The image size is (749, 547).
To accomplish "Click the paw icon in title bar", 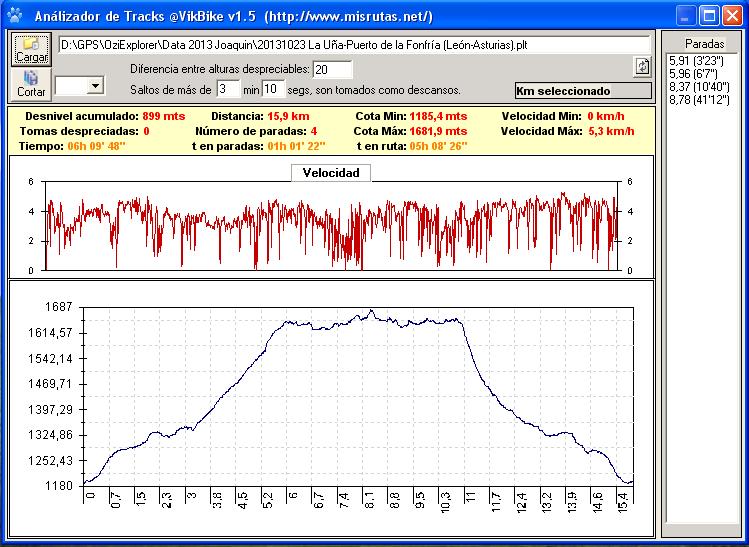I will tap(15, 16).
